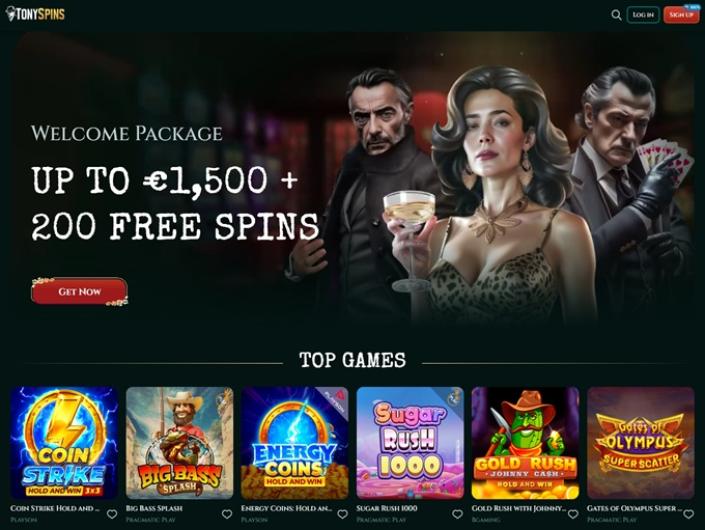Viewport: 705px width, 530px height.
Task: Open Coin Strike Hold and Win thumbnail
Action: pos(64,443)
